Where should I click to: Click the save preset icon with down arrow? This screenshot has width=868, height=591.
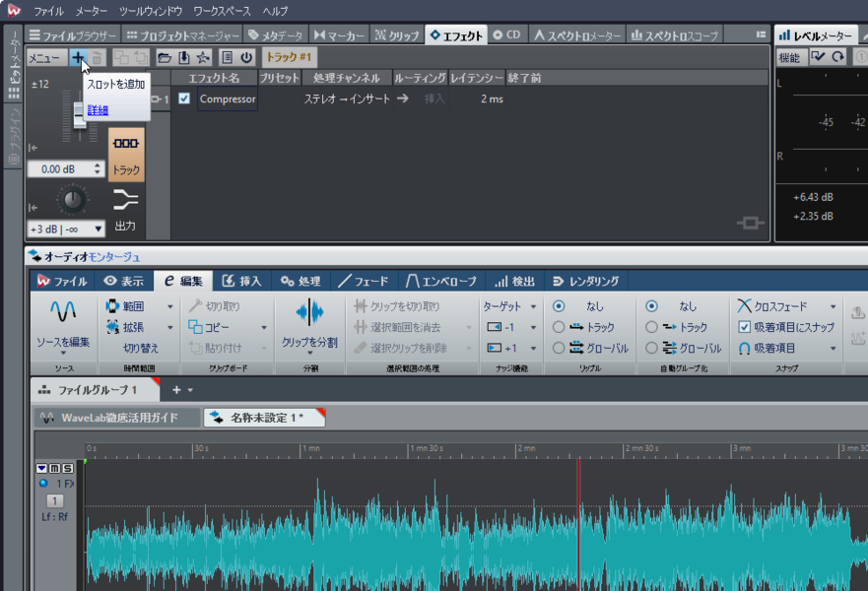(x=184, y=57)
